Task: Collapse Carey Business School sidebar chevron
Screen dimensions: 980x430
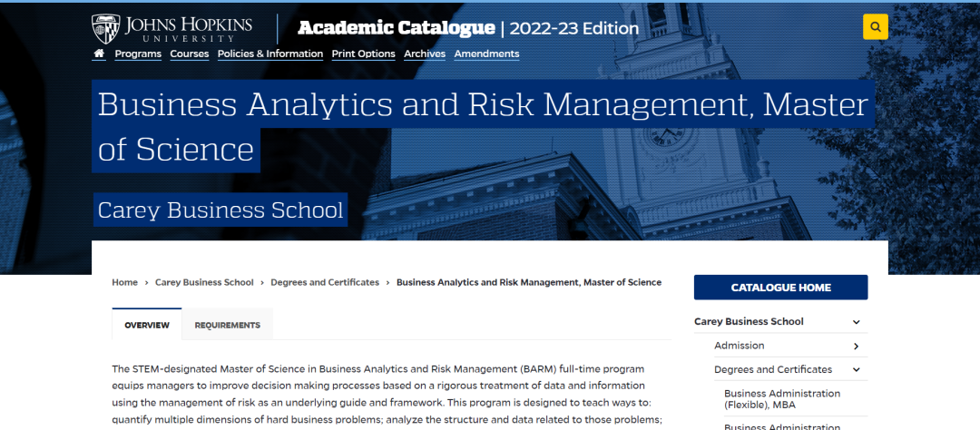Action: coord(856,322)
